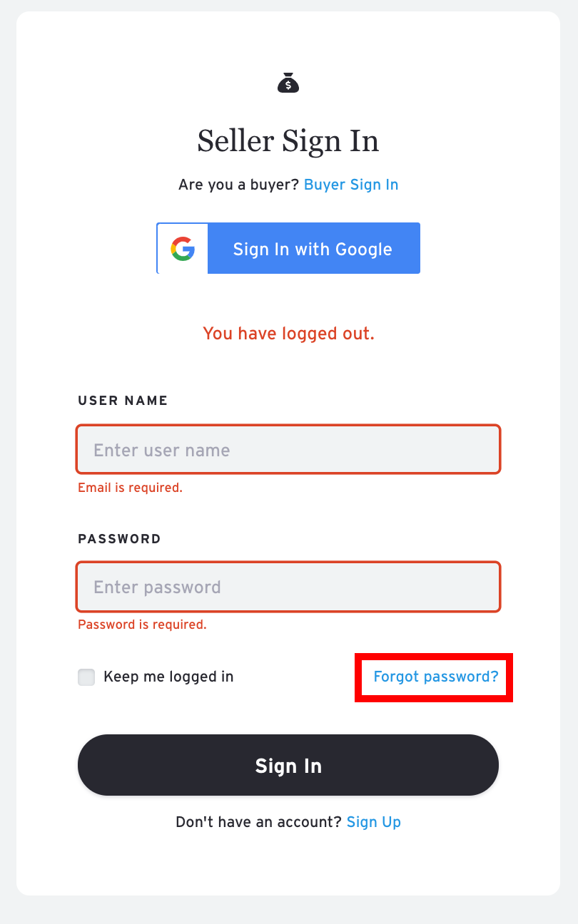Select the dollar sign on the logo
The image size is (578, 924).
[x=288, y=86]
